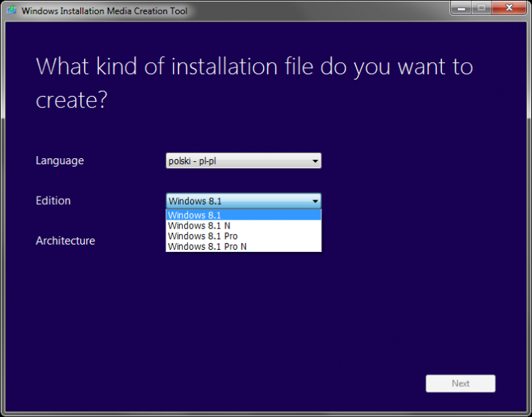The height and width of the screenshot is (417, 532).
Task: Select the highlighted Windows 8.1 list entry
Action: tap(244, 215)
